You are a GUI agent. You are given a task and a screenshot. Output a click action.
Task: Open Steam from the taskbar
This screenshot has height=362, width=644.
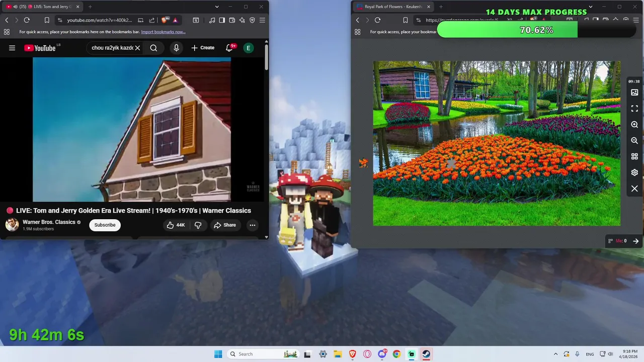click(426, 354)
